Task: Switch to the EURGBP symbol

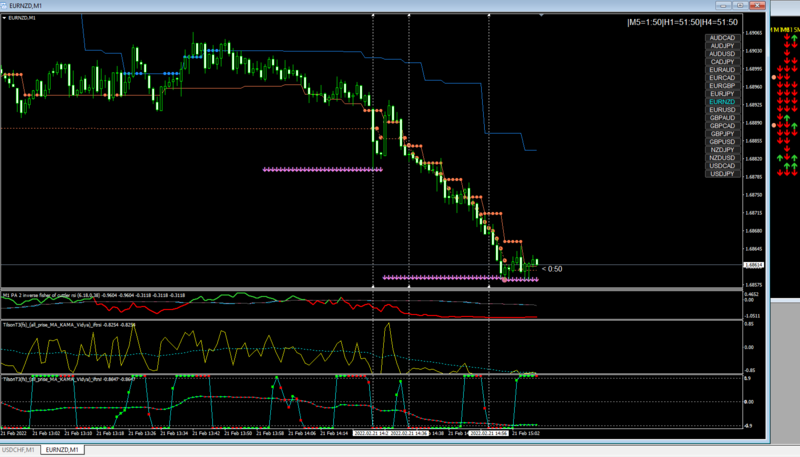Action: 722,86
